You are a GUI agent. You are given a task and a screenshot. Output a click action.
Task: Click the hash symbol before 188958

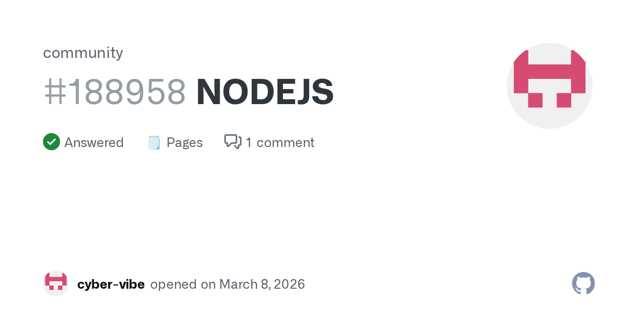pyautogui.click(x=54, y=92)
